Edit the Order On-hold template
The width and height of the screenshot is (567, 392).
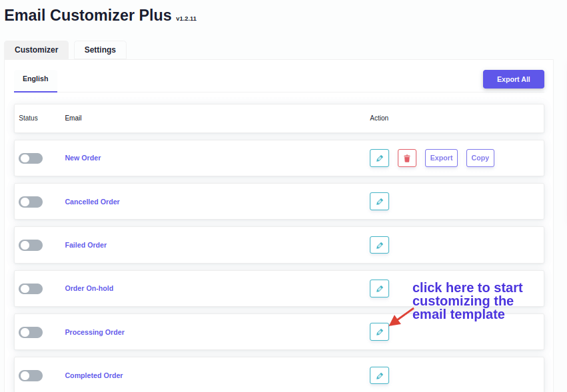(379, 289)
